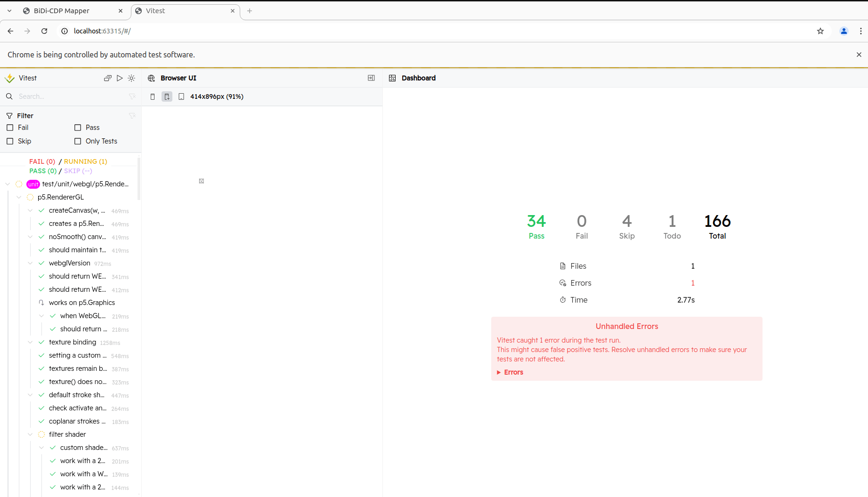Select the large mobile viewport icon
Image resolution: width=868 pixels, height=497 pixels.
click(167, 97)
